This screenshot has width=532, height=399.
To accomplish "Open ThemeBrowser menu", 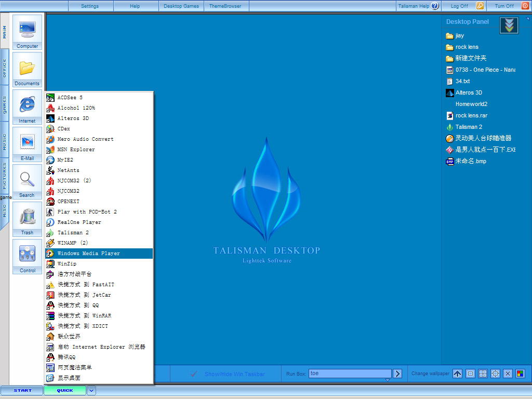I will point(225,6).
